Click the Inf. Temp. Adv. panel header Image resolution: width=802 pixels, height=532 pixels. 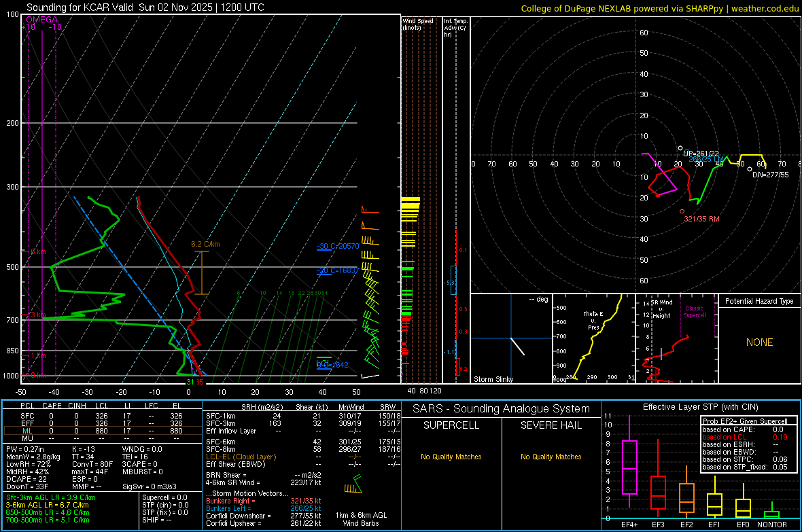point(455,28)
